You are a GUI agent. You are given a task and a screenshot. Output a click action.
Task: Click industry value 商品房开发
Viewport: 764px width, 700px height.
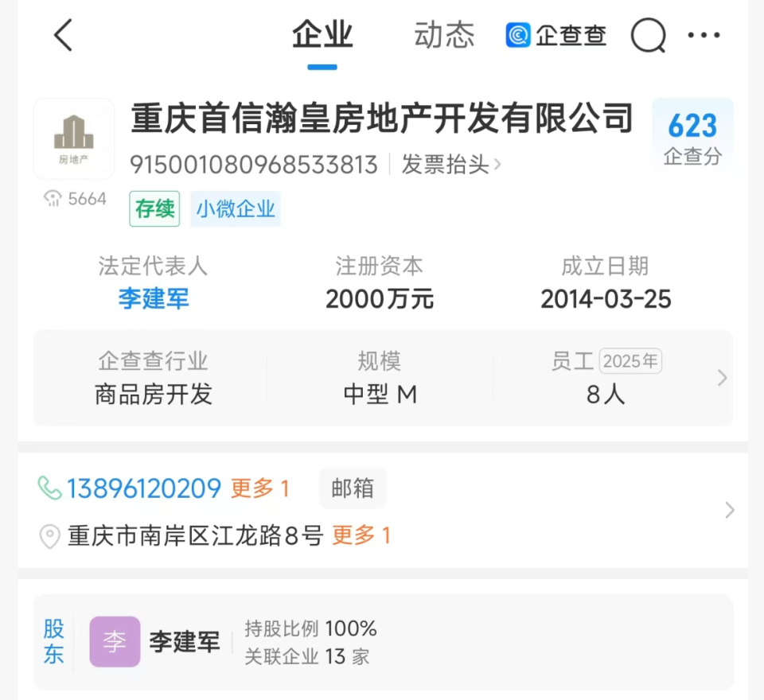[x=154, y=394]
